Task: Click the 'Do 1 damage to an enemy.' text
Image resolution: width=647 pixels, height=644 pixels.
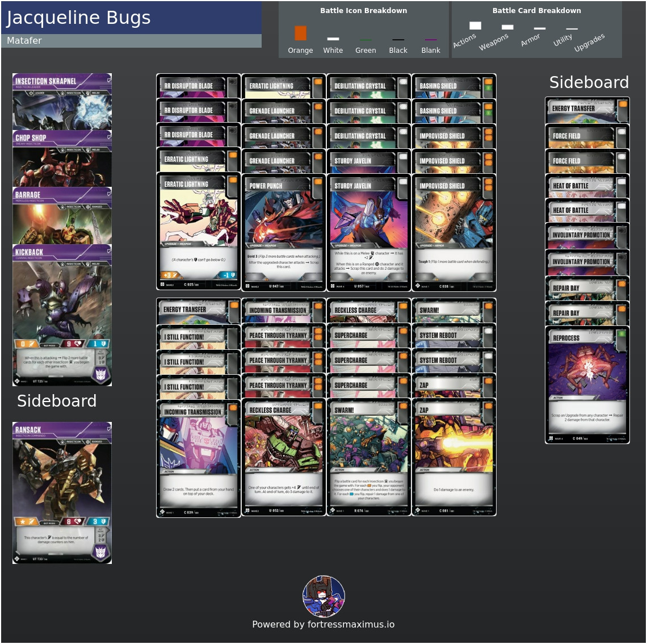Action: pos(454,490)
